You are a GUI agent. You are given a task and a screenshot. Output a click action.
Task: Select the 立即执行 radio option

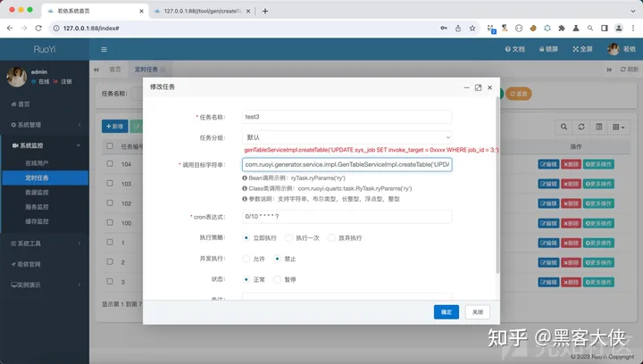point(246,237)
